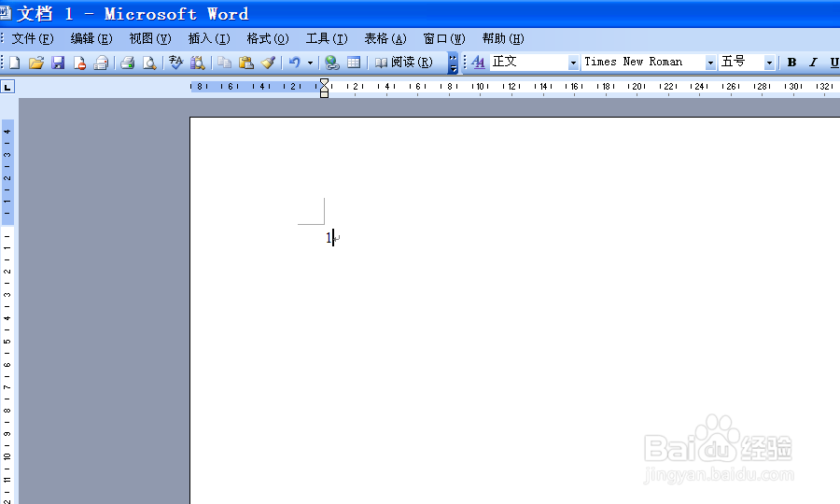Image resolution: width=840 pixels, height=504 pixels.
Task: Run spelling and grammar check
Action: pos(175,63)
